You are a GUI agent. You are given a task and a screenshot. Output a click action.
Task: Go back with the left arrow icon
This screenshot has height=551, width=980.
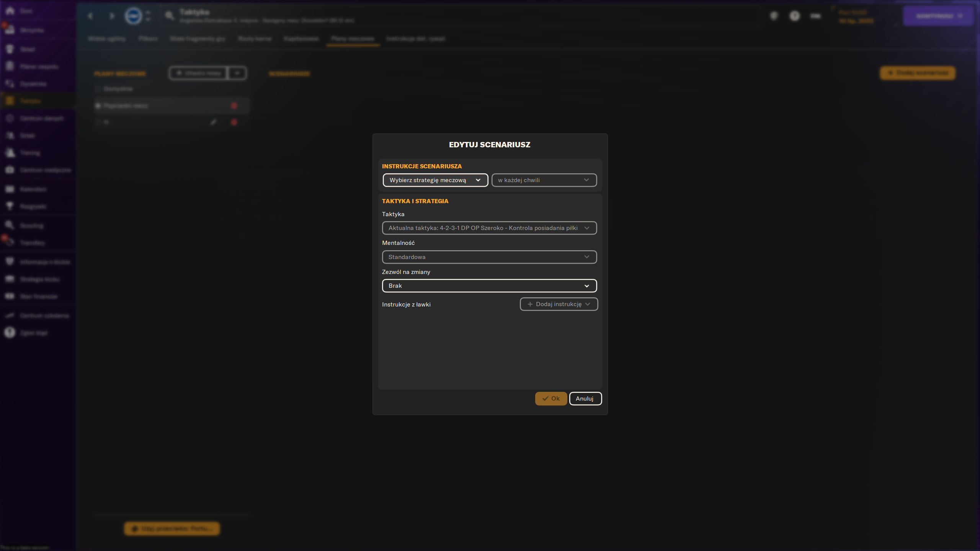click(x=90, y=16)
